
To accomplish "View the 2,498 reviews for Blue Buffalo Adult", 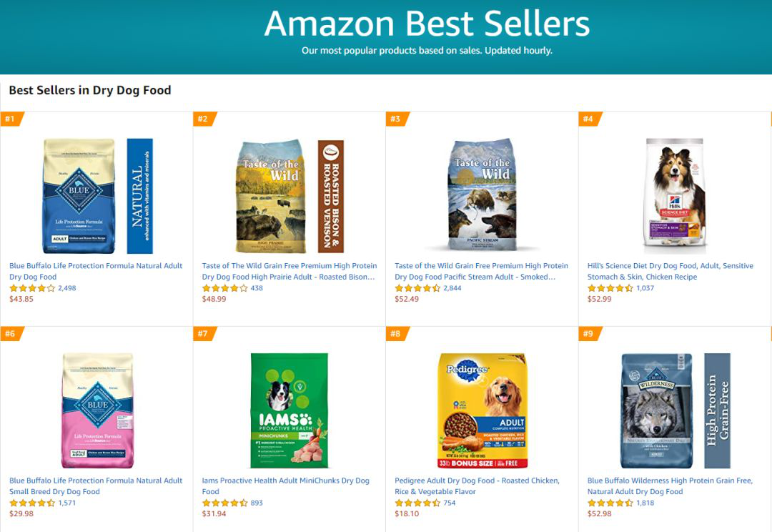I will pos(67,288).
